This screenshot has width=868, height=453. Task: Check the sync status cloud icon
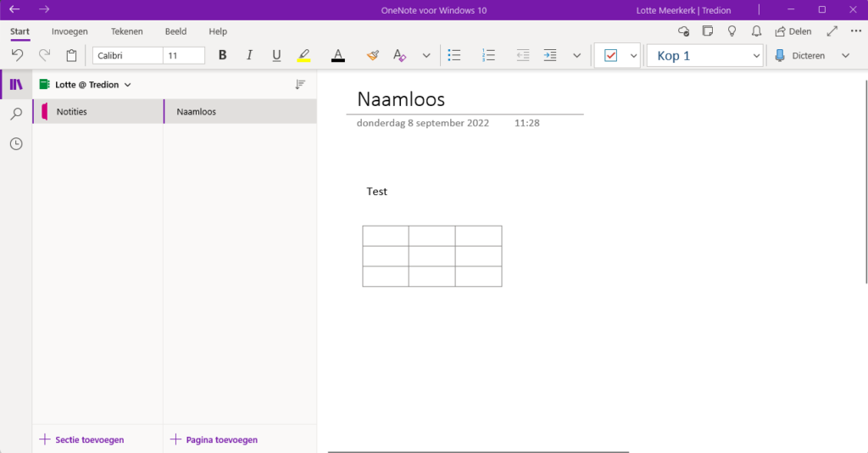[x=684, y=31]
